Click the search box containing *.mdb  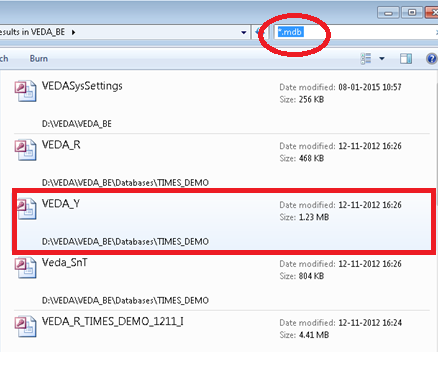355,32
